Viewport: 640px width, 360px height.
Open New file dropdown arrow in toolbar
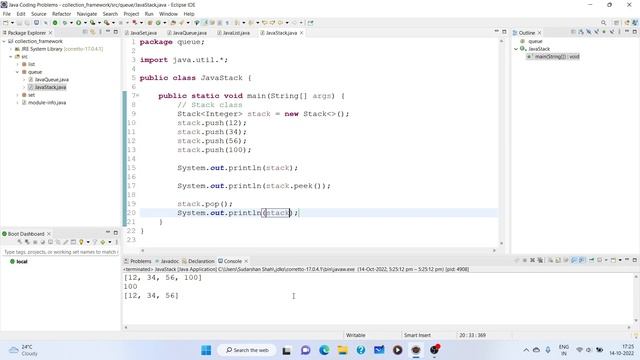point(12,23)
